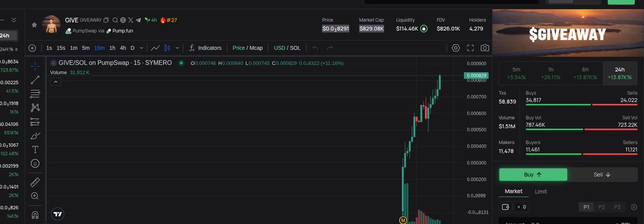
Task: Select the trend line tool
Action: [35, 80]
